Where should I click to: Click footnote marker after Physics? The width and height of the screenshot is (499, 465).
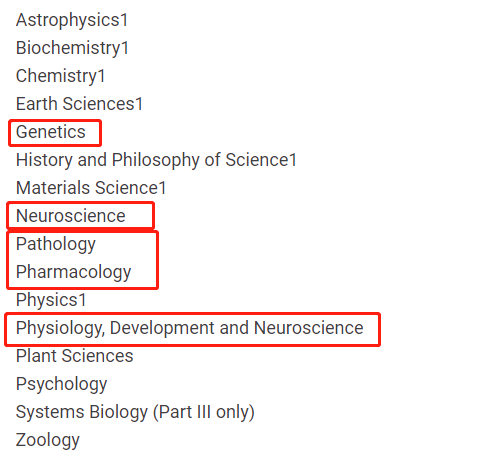click(83, 300)
